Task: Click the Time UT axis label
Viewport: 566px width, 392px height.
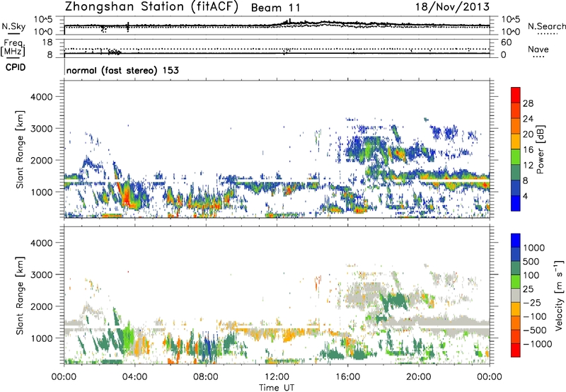Action: click(277, 388)
